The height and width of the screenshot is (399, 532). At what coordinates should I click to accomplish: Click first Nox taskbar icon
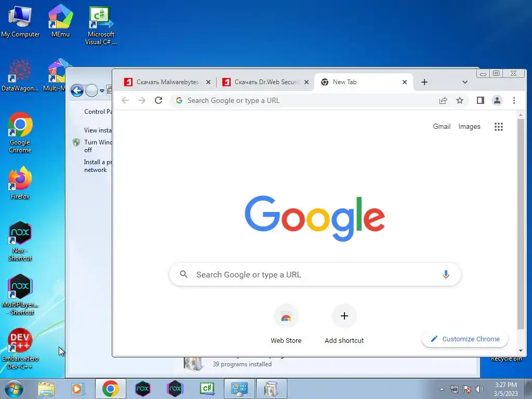pyautogui.click(x=142, y=389)
